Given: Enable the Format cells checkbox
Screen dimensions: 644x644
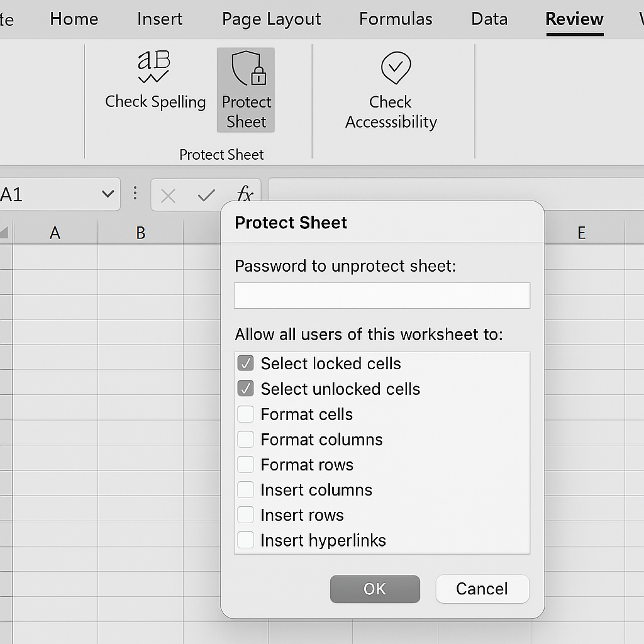Looking at the screenshot, I should pyautogui.click(x=245, y=414).
